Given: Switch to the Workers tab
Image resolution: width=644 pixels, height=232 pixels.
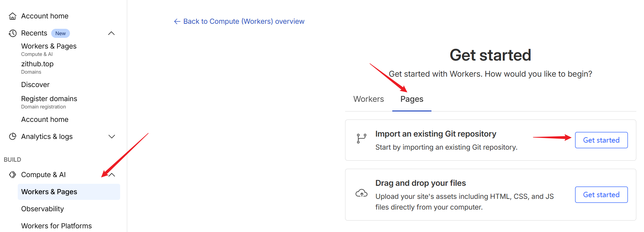Looking at the screenshot, I should pyautogui.click(x=369, y=99).
